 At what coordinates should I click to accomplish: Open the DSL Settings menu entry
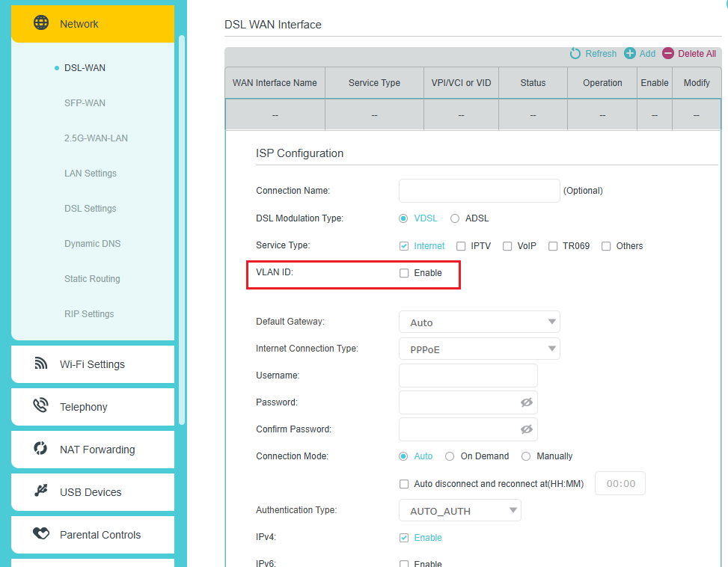[90, 208]
